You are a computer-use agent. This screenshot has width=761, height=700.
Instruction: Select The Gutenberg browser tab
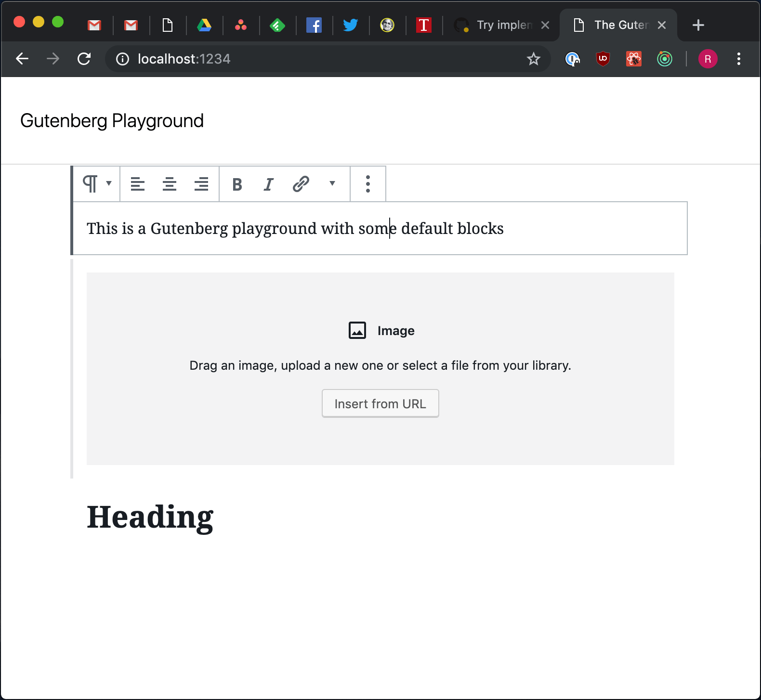click(x=619, y=25)
